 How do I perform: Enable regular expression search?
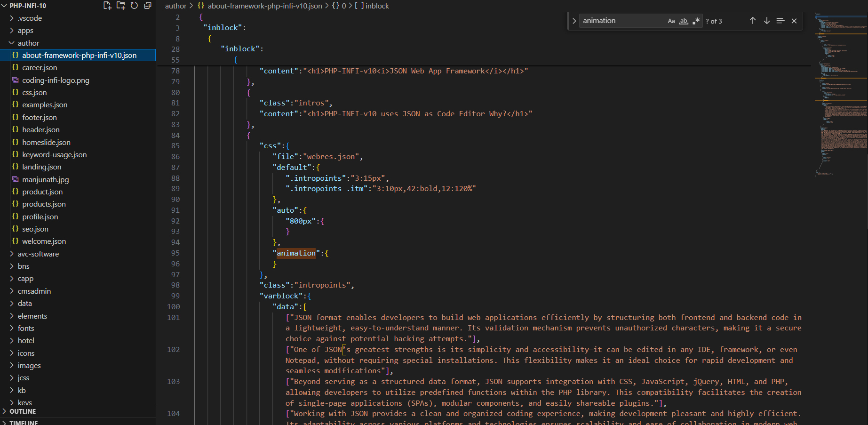[696, 21]
